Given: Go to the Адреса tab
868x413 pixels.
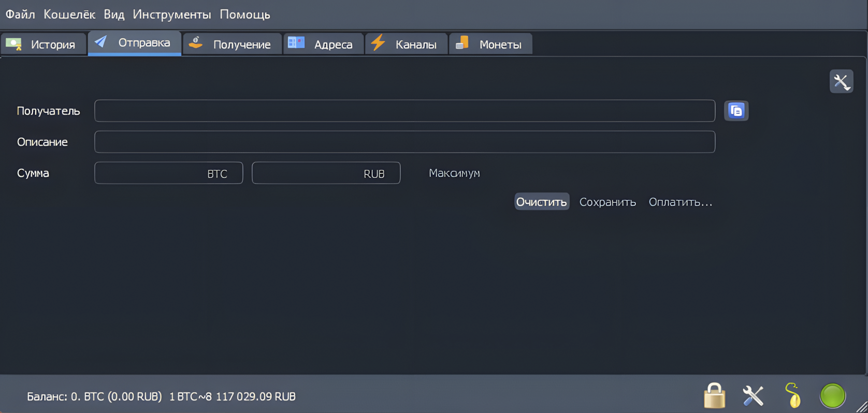Looking at the screenshot, I should [323, 45].
